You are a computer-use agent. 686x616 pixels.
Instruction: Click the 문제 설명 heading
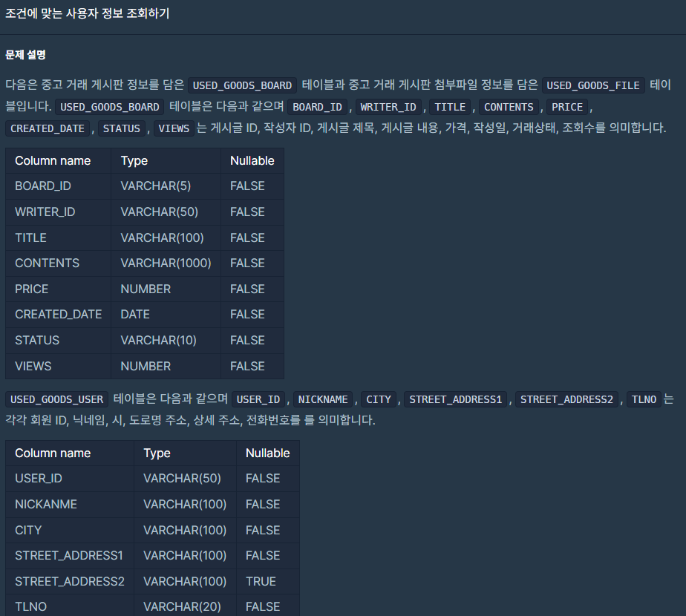coord(25,55)
